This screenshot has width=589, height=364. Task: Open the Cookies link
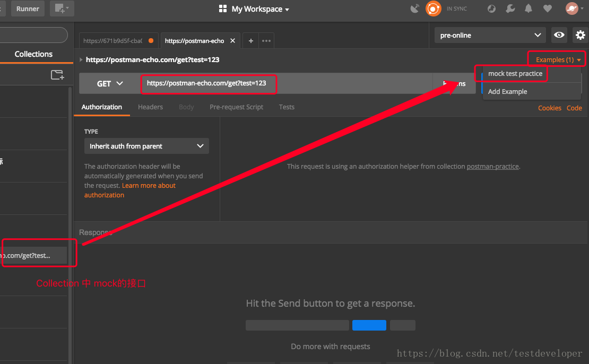click(x=550, y=108)
